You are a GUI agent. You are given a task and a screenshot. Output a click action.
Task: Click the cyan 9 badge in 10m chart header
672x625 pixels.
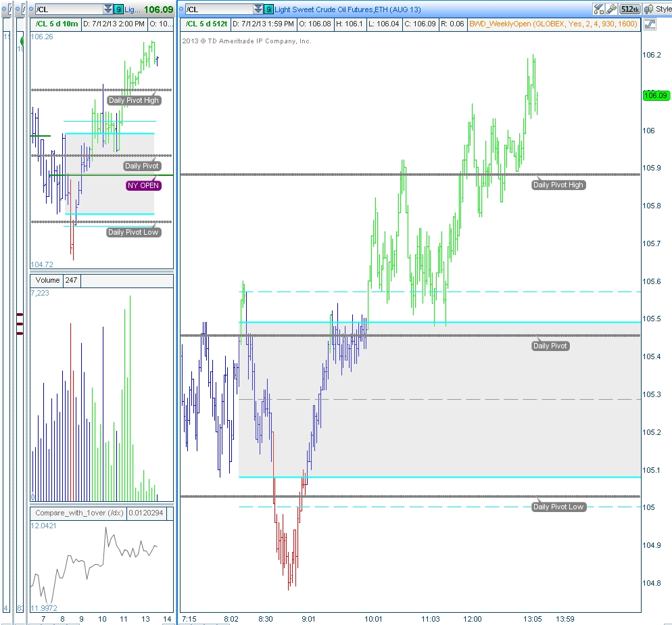point(118,9)
